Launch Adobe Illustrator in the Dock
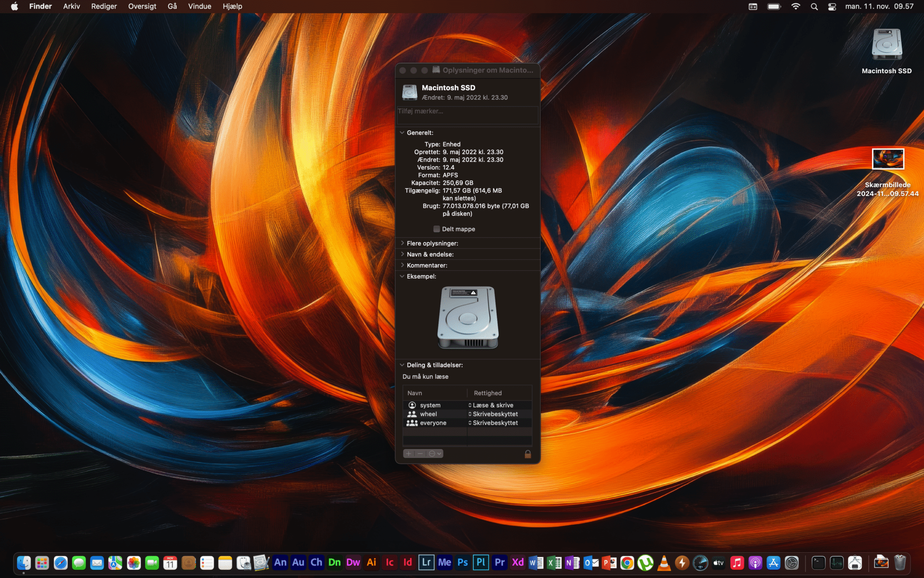 coord(371,563)
